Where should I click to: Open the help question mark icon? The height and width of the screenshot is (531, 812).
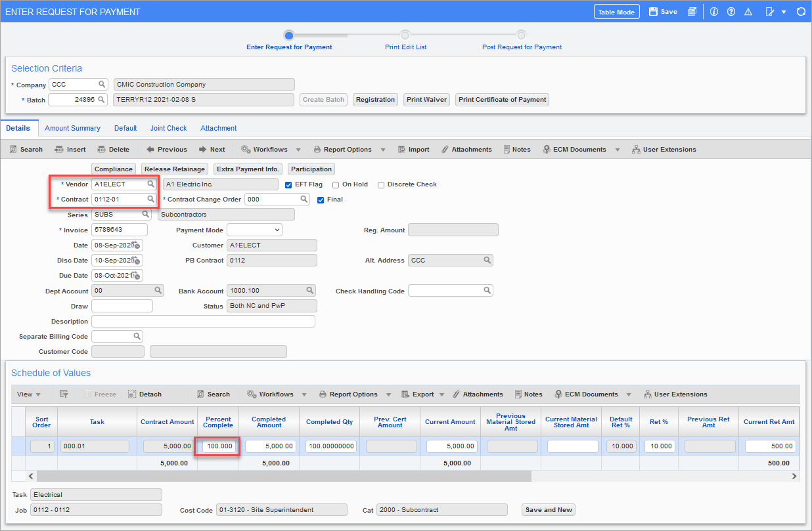point(731,12)
